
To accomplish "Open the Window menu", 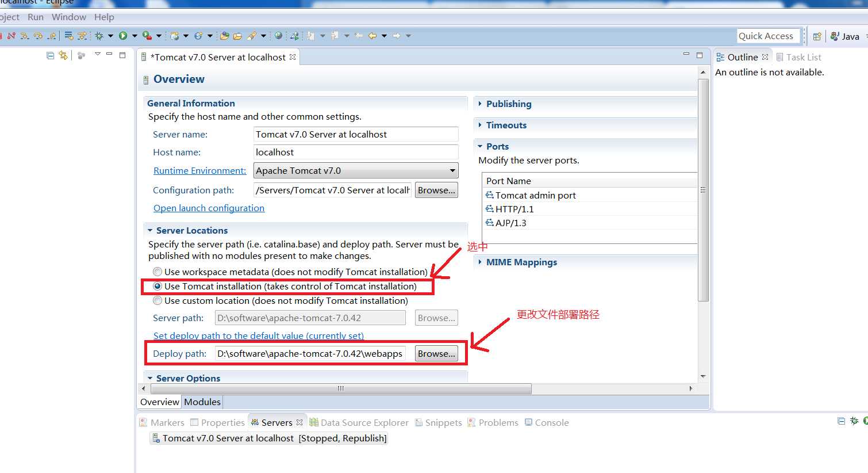I will click(69, 17).
